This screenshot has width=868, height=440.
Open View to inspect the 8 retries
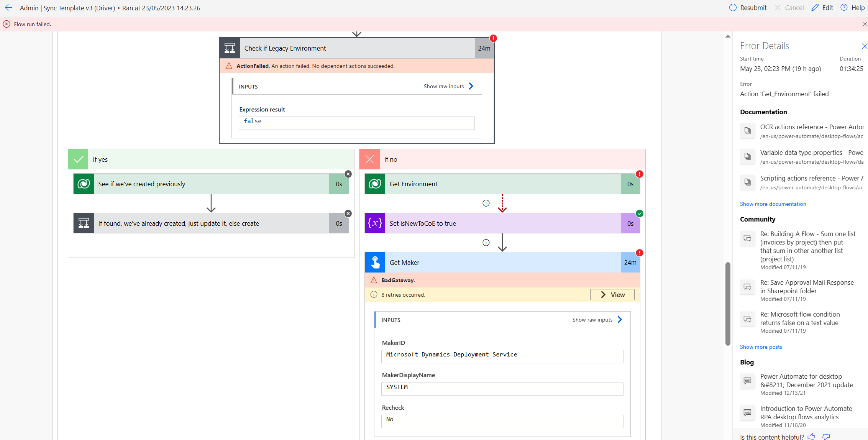tap(612, 294)
